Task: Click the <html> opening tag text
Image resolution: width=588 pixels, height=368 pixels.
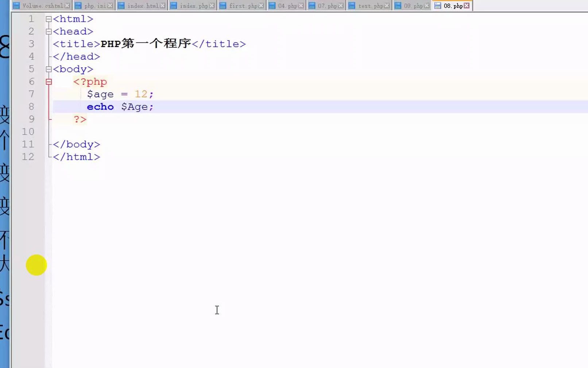Action: coord(73,19)
